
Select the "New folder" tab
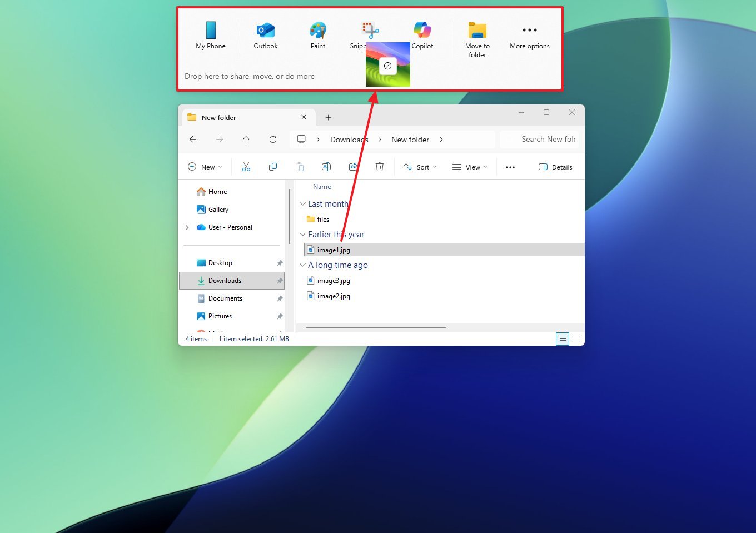pyautogui.click(x=218, y=117)
